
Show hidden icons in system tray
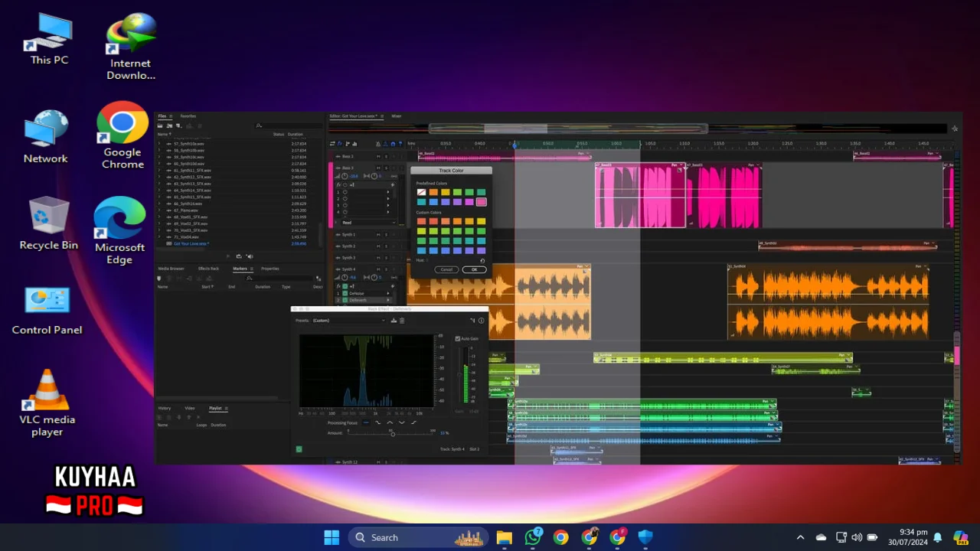tap(800, 537)
